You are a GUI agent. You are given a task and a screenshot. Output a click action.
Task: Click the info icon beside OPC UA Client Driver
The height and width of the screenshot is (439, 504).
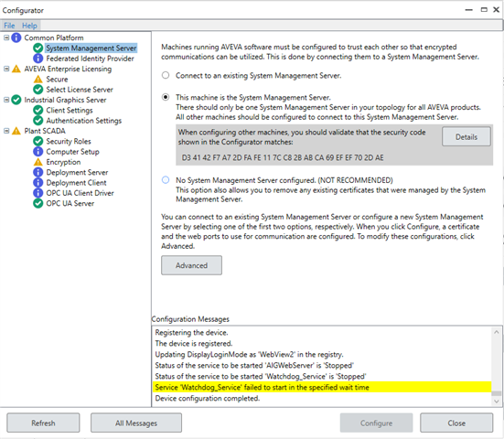pos(38,193)
